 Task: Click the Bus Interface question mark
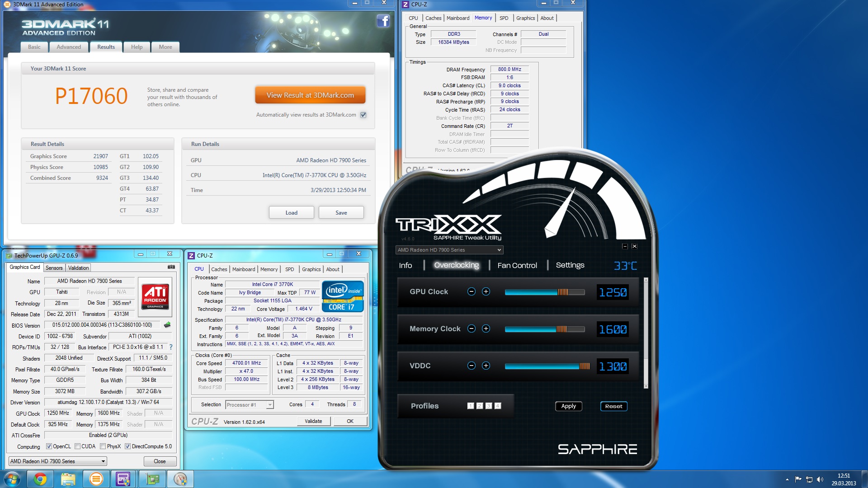click(x=171, y=347)
